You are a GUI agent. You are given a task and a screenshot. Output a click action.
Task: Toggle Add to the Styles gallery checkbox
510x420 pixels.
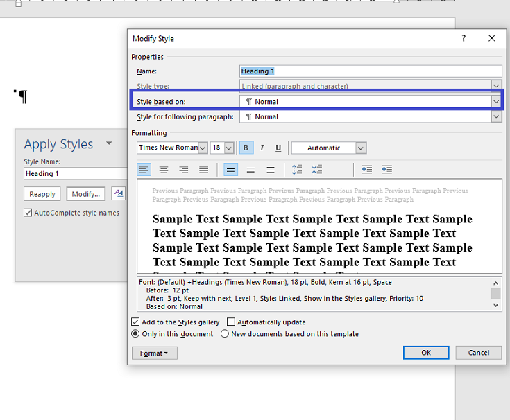(135, 322)
